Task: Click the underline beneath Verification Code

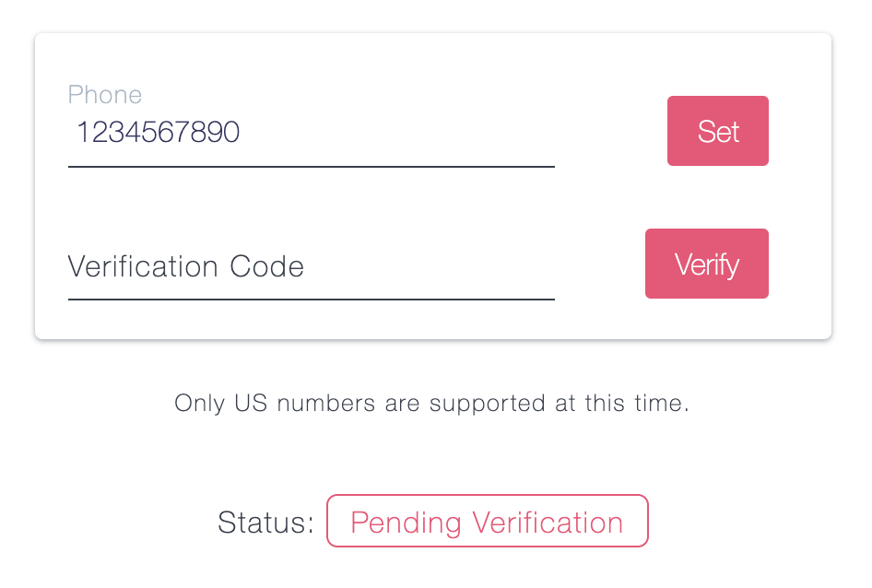Action: (x=311, y=300)
